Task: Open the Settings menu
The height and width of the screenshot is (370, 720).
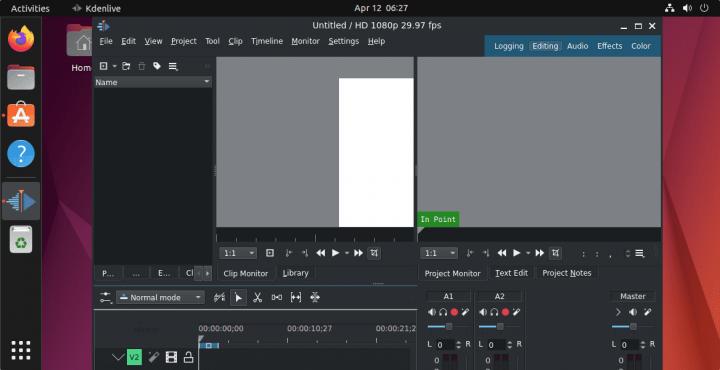Action: tap(343, 41)
